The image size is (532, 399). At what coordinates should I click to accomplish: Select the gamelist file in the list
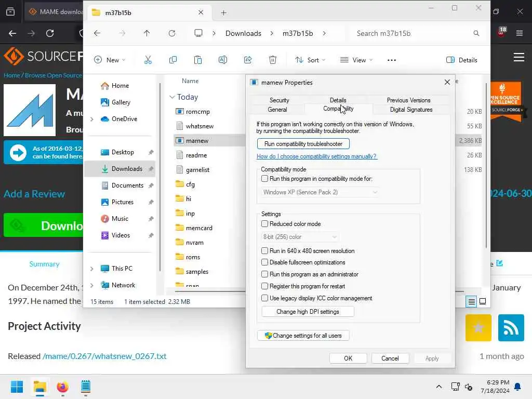point(197,170)
